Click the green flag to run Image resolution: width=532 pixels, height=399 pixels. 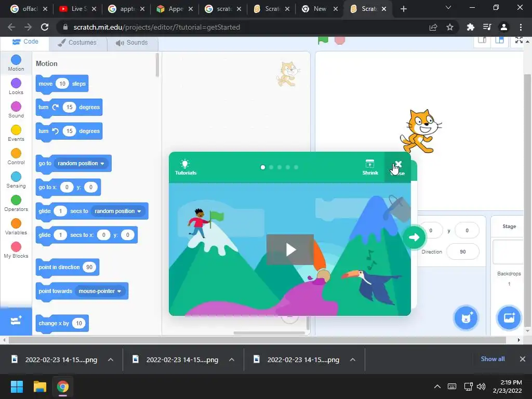[323, 40]
